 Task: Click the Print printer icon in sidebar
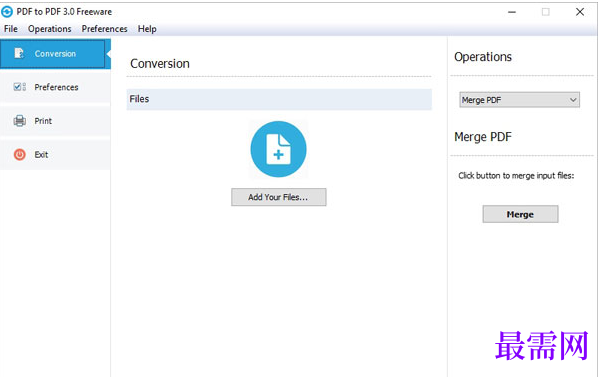pos(19,121)
